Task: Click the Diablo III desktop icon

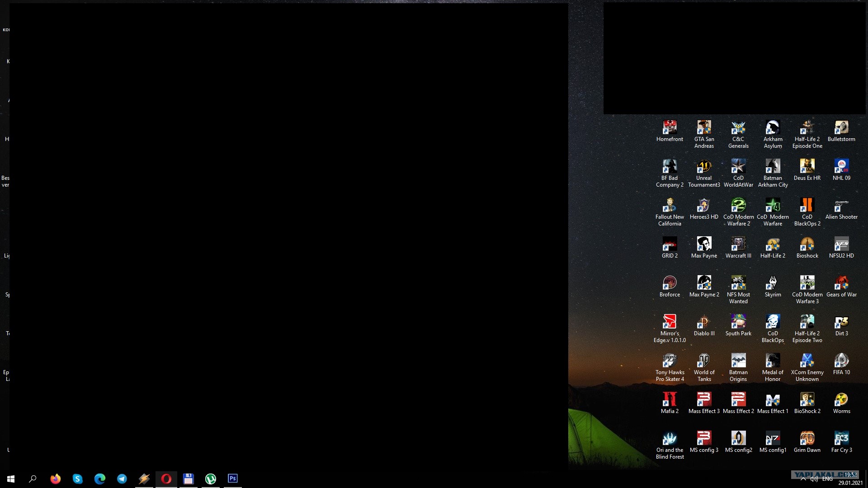Action: 704,325
